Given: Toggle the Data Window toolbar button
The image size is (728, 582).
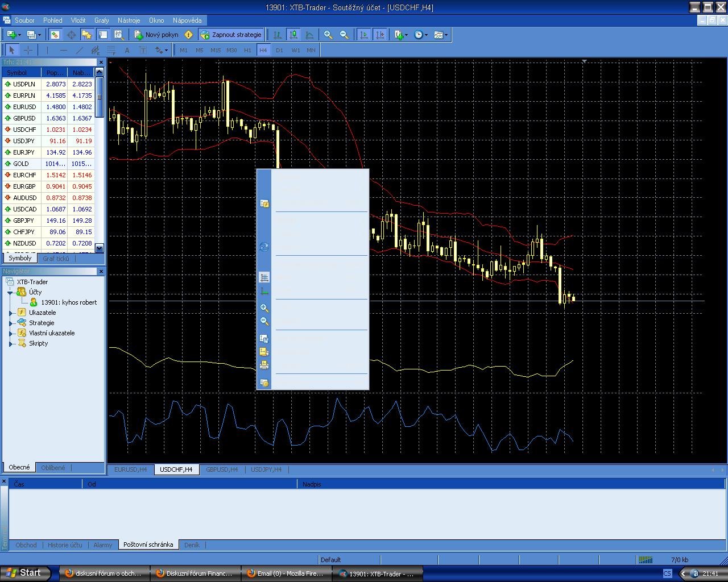Looking at the screenshot, I should tap(71, 35).
